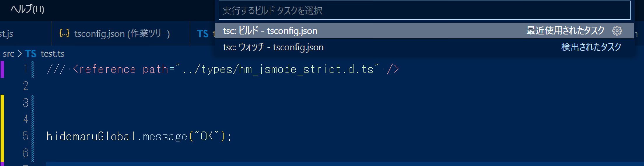Switch to the st.js tab
This screenshot has width=644, height=166.
6,34
